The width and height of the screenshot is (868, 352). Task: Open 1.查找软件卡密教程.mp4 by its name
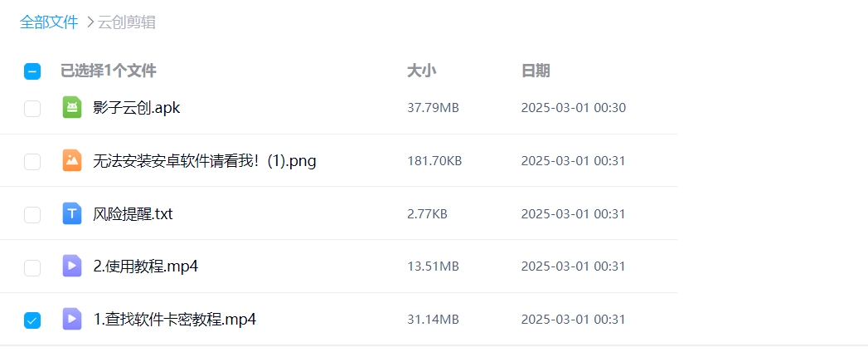click(x=175, y=320)
